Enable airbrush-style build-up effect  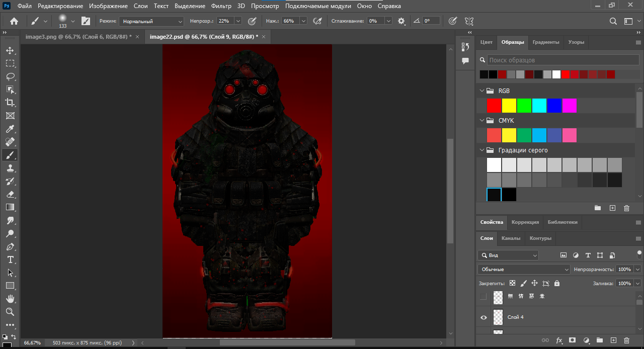(317, 21)
